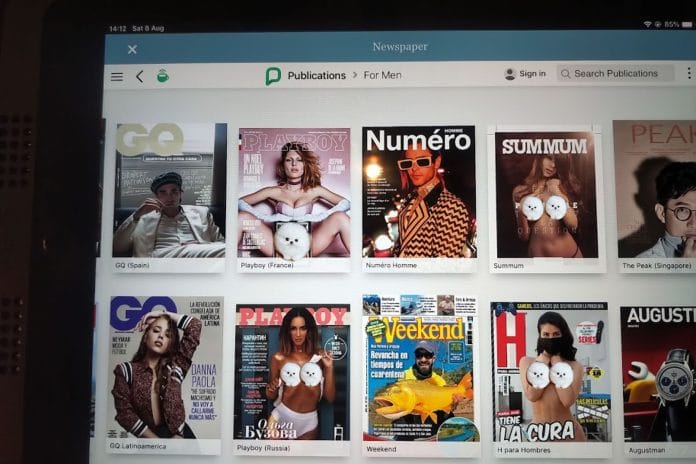Close the Newspaper panel with the X

[132, 49]
